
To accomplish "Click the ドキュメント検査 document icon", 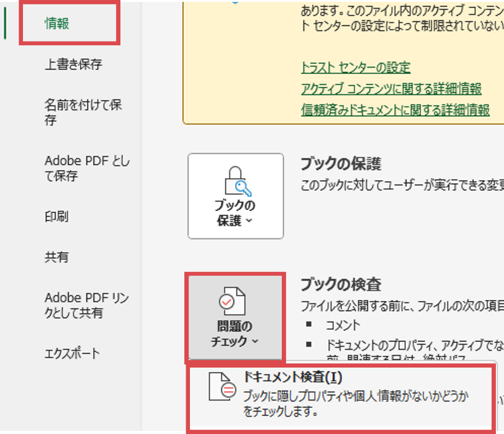I will pyautogui.click(x=222, y=387).
